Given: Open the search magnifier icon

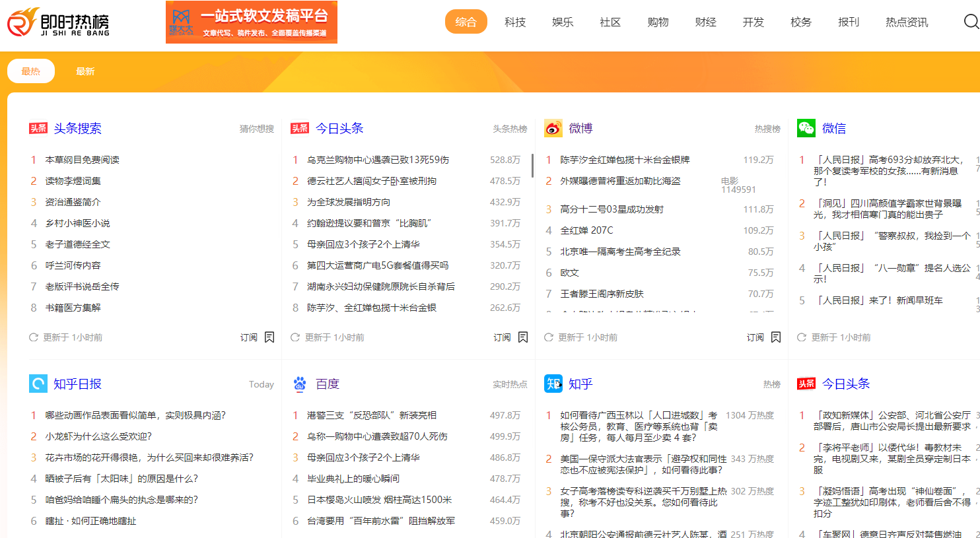Looking at the screenshot, I should pyautogui.click(x=971, y=22).
